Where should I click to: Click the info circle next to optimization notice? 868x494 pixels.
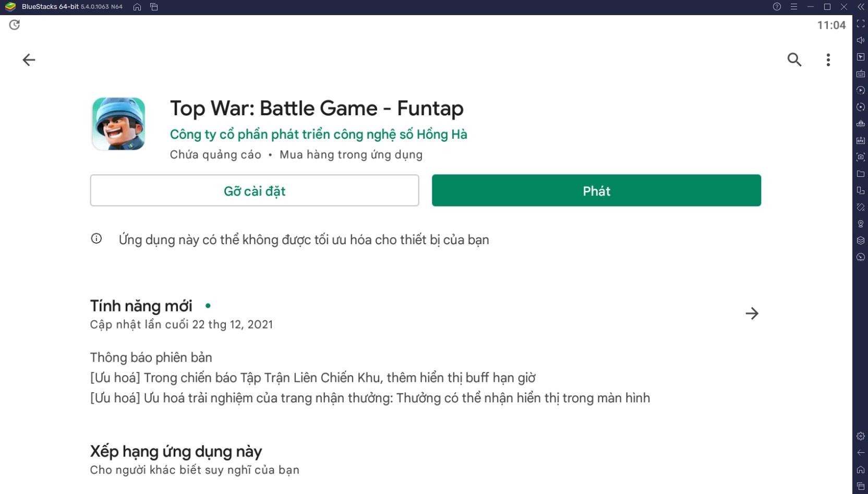(x=97, y=238)
